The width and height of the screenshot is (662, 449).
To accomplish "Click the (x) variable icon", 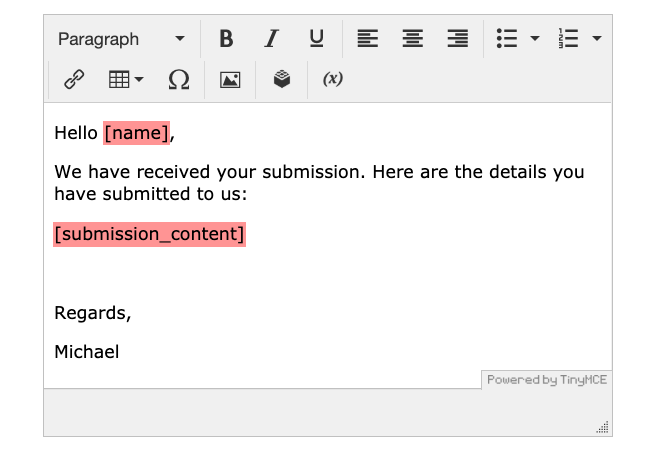I will [x=333, y=80].
